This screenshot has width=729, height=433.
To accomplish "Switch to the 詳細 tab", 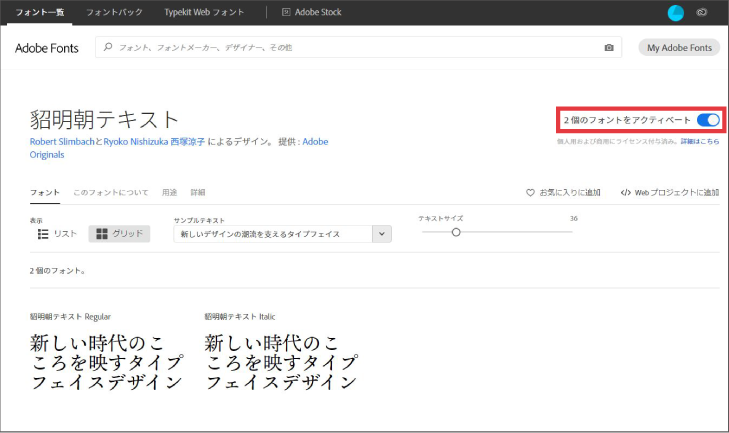I will tap(198, 193).
